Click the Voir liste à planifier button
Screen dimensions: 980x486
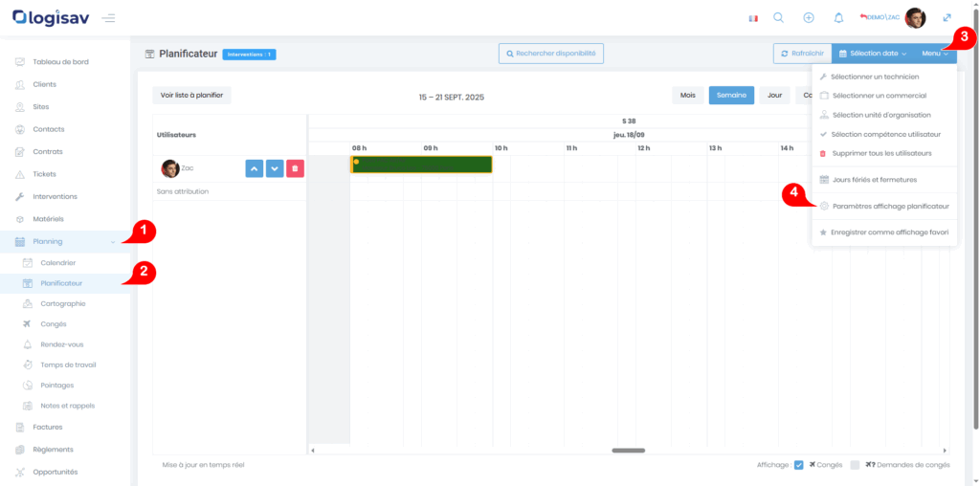click(191, 95)
